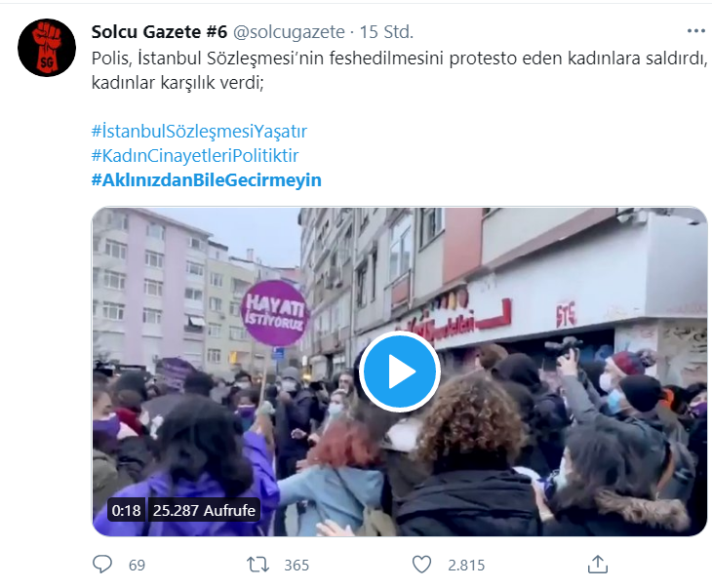Viewport: 712px width, 588px height.
Task: Click the purple HAYATI İSTİYORUZ sign in video
Action: click(274, 313)
